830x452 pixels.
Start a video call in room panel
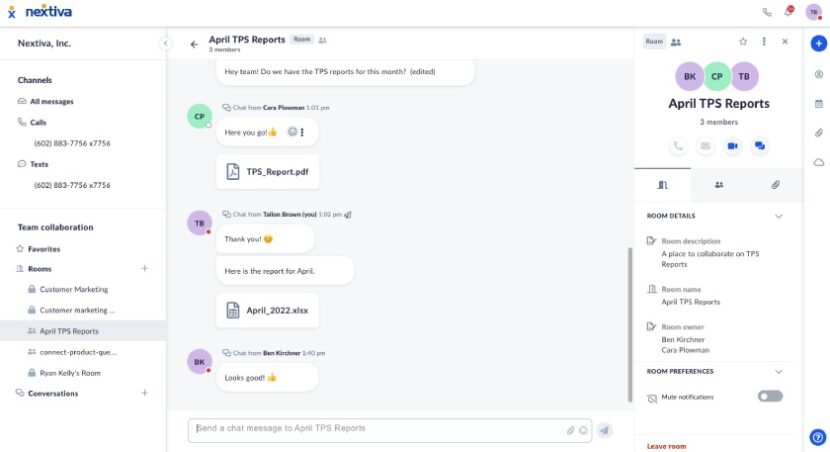(733, 146)
